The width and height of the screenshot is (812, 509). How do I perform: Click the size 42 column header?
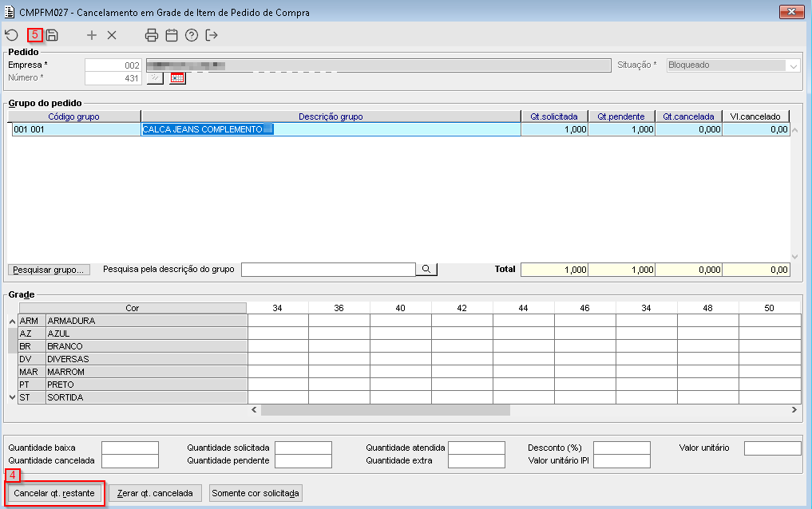point(462,308)
